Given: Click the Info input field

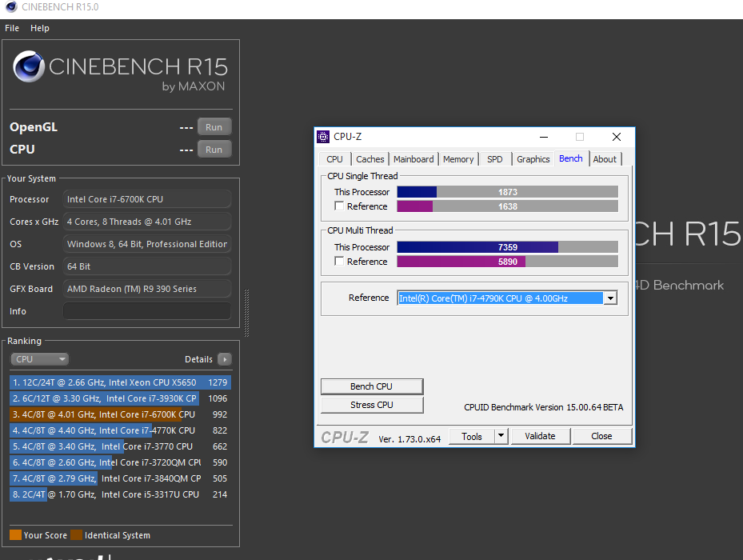Looking at the screenshot, I should pos(147,311).
